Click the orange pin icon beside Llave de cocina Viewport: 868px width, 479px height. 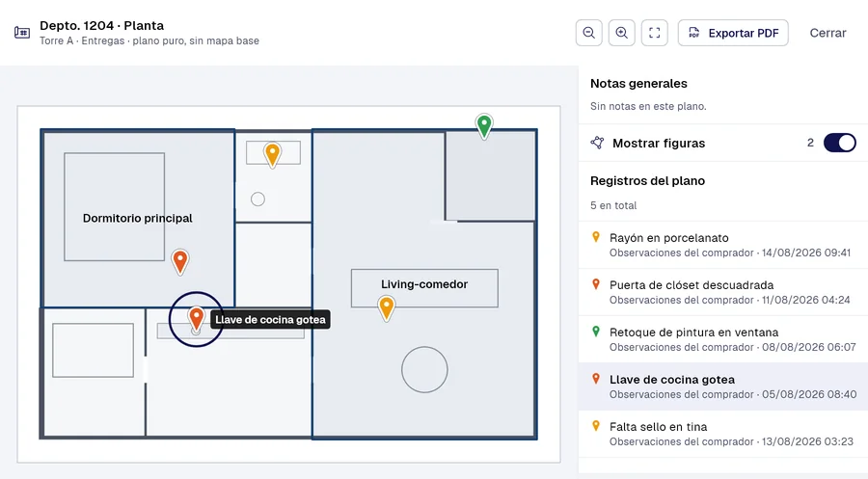596,379
